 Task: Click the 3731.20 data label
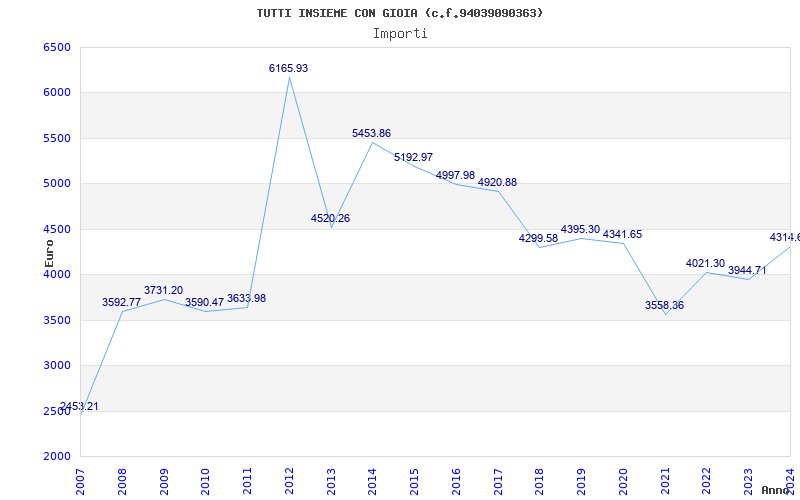(x=163, y=290)
